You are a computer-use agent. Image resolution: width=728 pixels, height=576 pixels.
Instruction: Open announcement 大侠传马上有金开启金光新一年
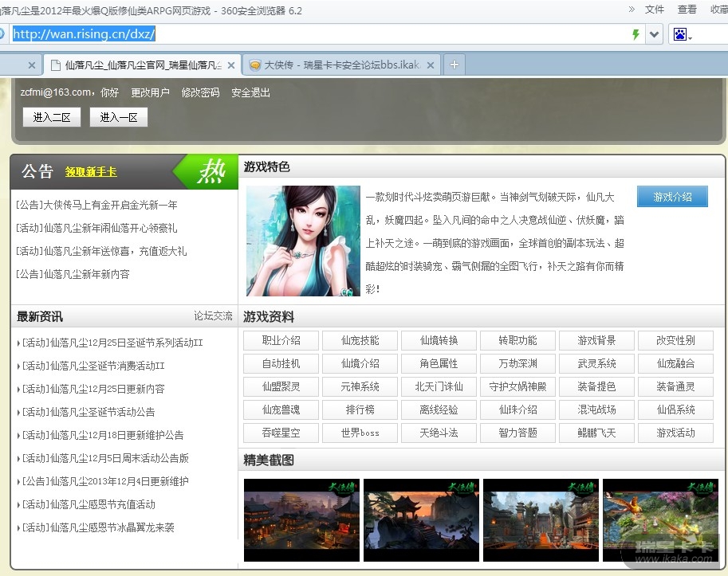pos(96,205)
